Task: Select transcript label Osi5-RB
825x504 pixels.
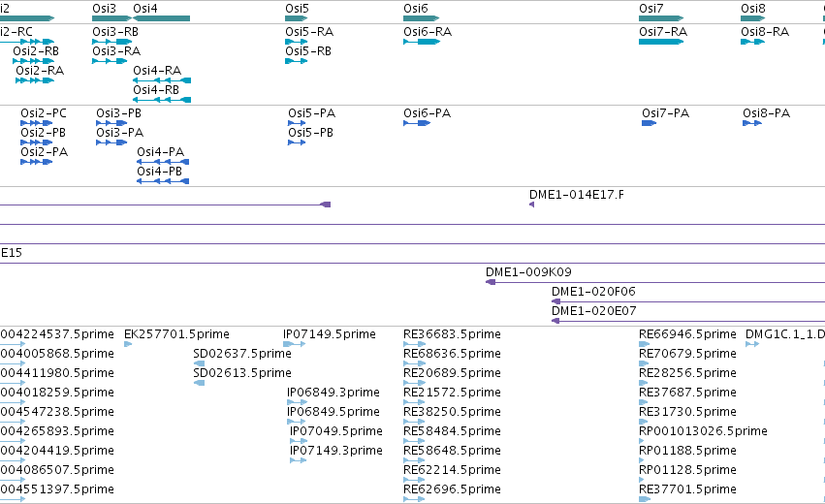Action: coord(308,51)
